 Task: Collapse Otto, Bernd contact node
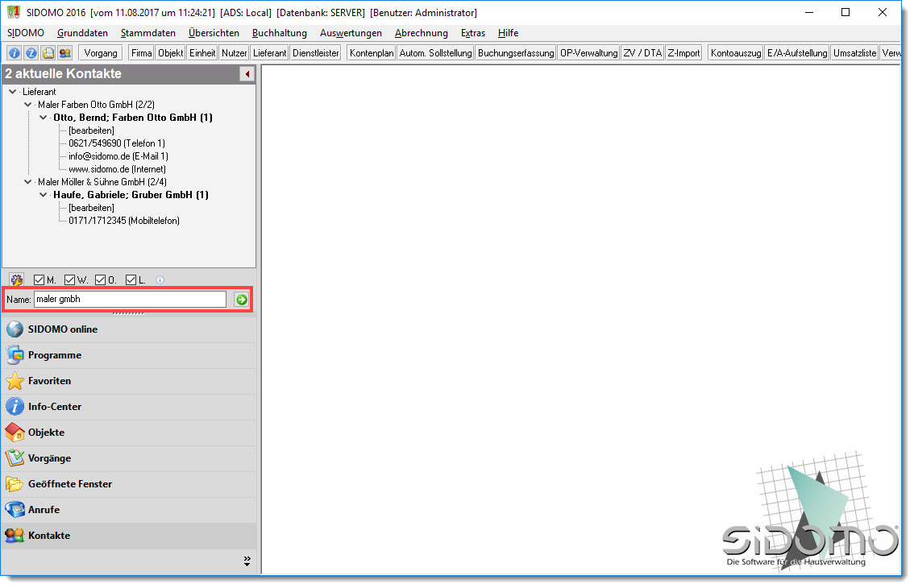[x=44, y=117]
